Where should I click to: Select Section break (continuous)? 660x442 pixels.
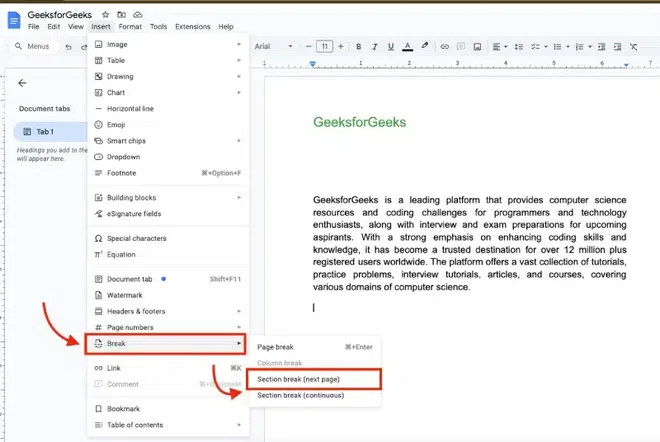coord(315,395)
